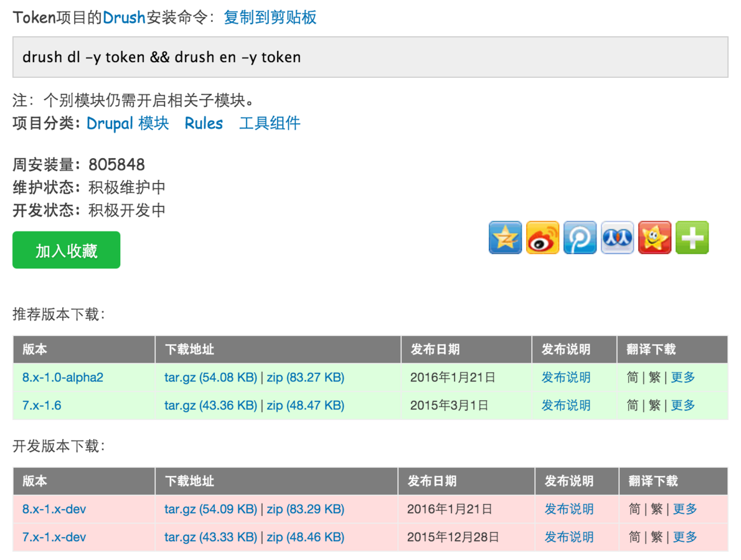The width and height of the screenshot is (741, 560).
Task: Download tar.gz (43.36 KB) for 7.x-1.6
Action: [x=210, y=405]
